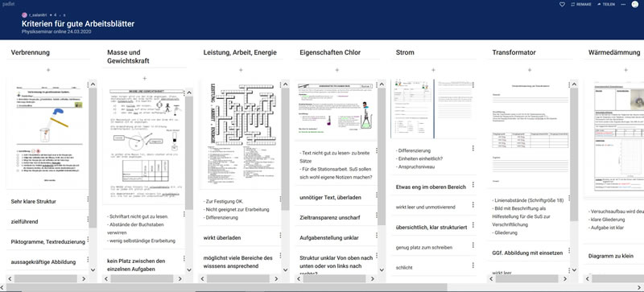This screenshot has height=292, width=644.
Task: Add a post under Strom column
Action: coord(433,70)
